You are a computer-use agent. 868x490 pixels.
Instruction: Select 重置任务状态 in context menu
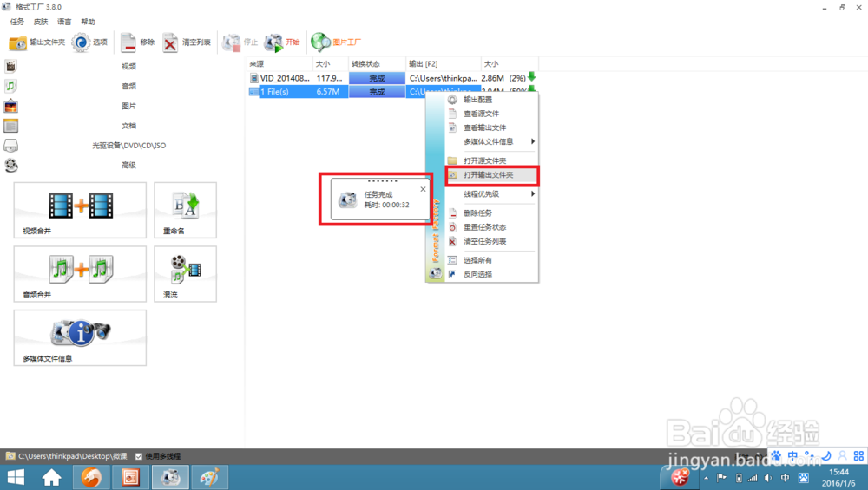click(x=491, y=227)
